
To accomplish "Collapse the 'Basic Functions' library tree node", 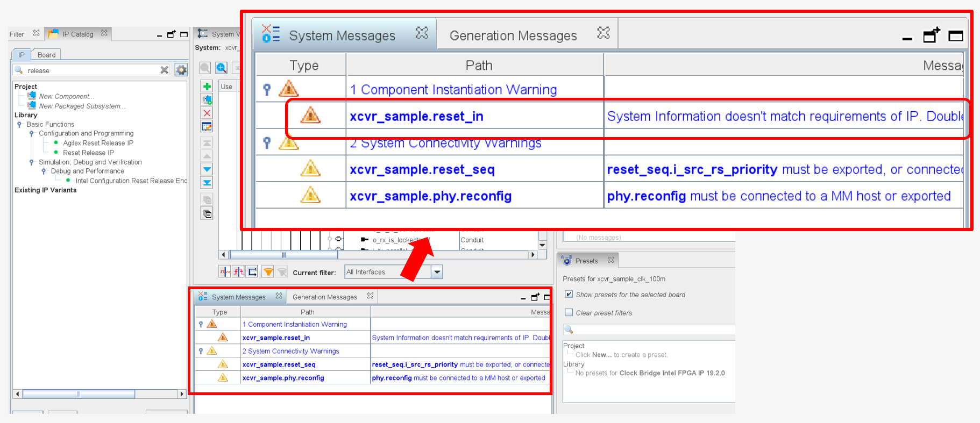I will [x=20, y=125].
